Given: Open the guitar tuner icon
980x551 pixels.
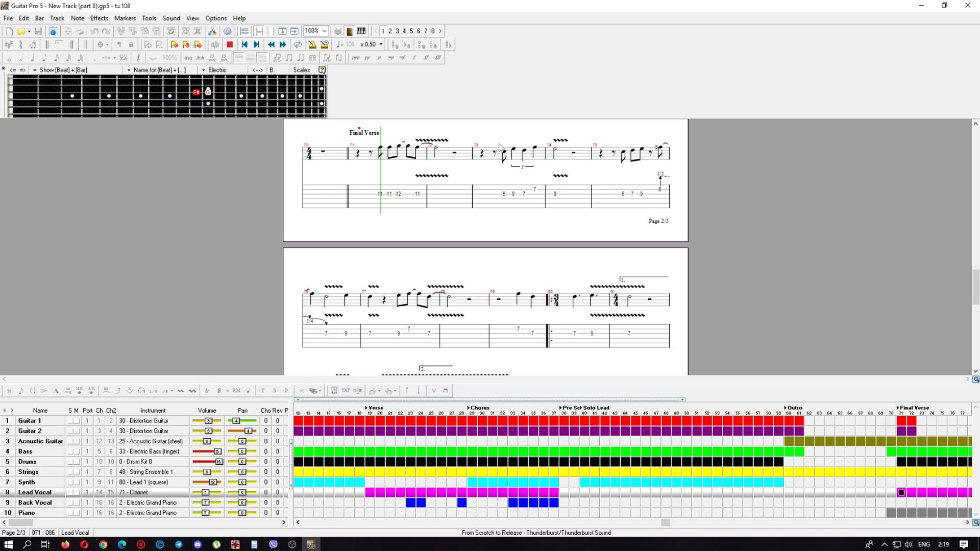Looking at the screenshot, I should pyautogui.click(x=212, y=31).
